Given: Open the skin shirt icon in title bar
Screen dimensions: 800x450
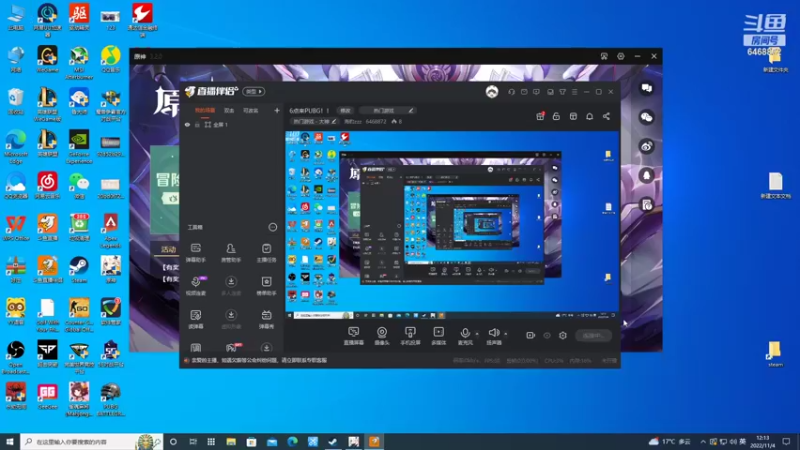Looking at the screenshot, I should point(562,92).
